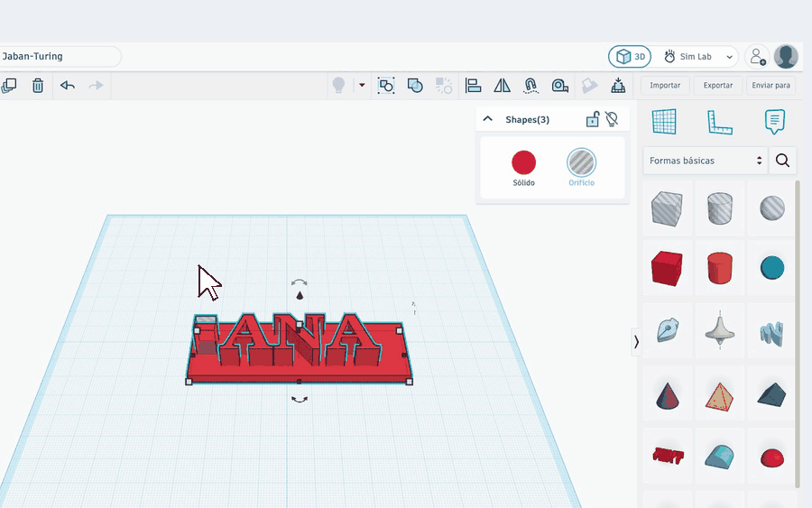Choose the teal sphere shape
Viewport: 812px width, 508px height.
771,268
